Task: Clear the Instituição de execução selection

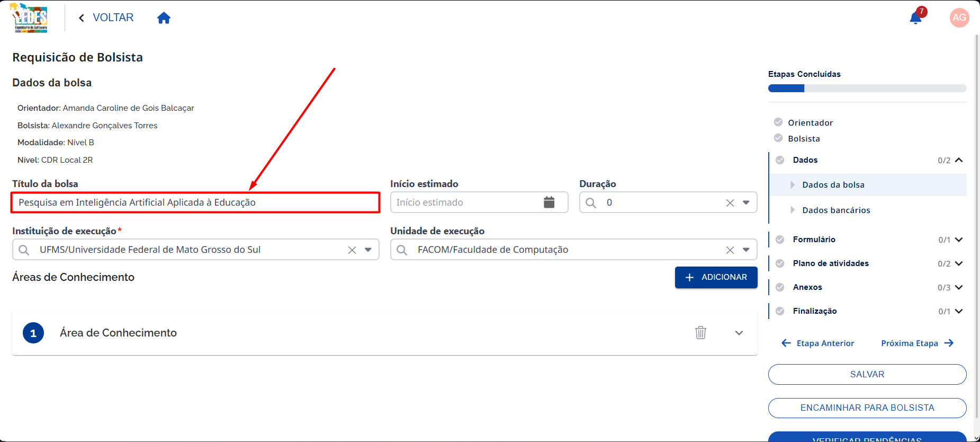Action: [x=352, y=250]
